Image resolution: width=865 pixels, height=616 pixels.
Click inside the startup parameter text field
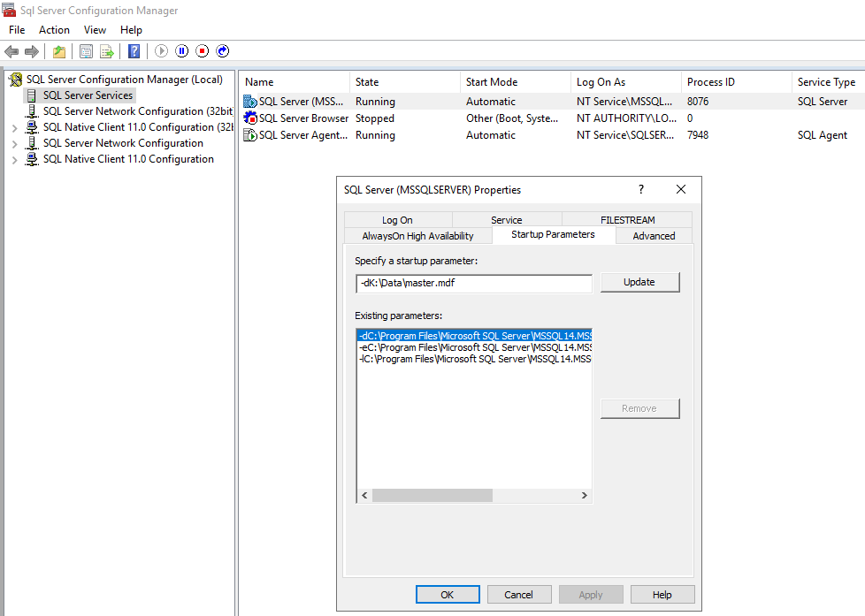(x=473, y=283)
